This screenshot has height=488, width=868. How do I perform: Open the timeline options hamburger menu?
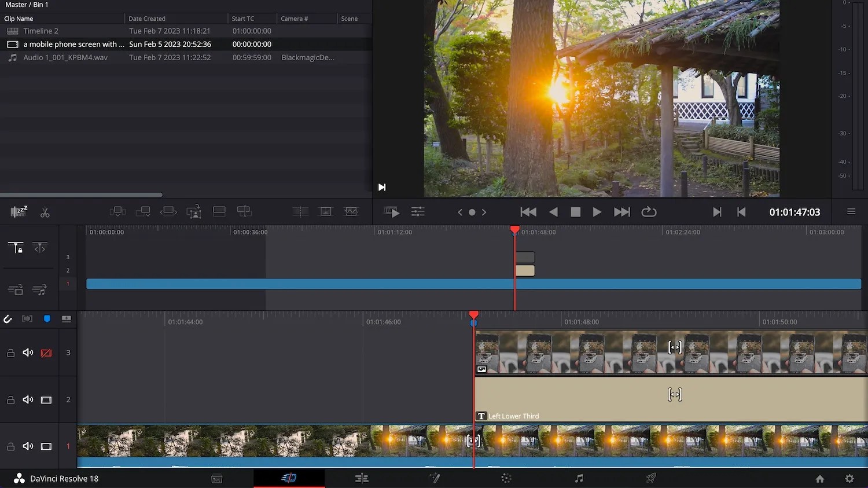(851, 212)
